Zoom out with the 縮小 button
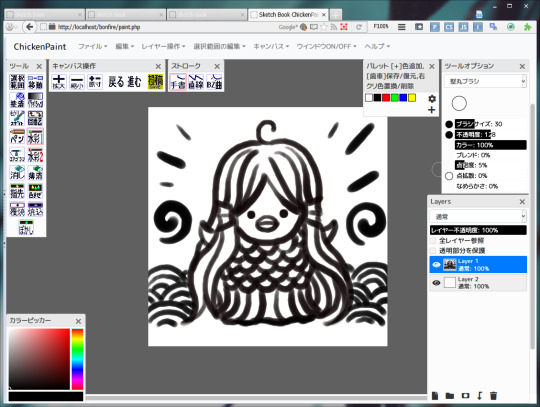 [x=77, y=82]
